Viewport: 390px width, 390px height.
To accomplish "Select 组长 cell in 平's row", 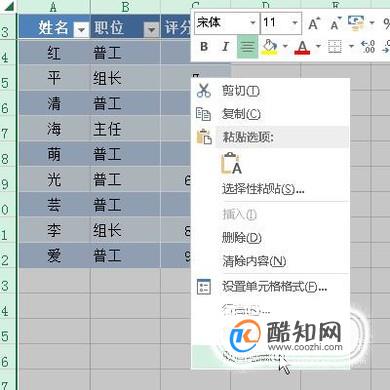I will [x=125, y=78].
